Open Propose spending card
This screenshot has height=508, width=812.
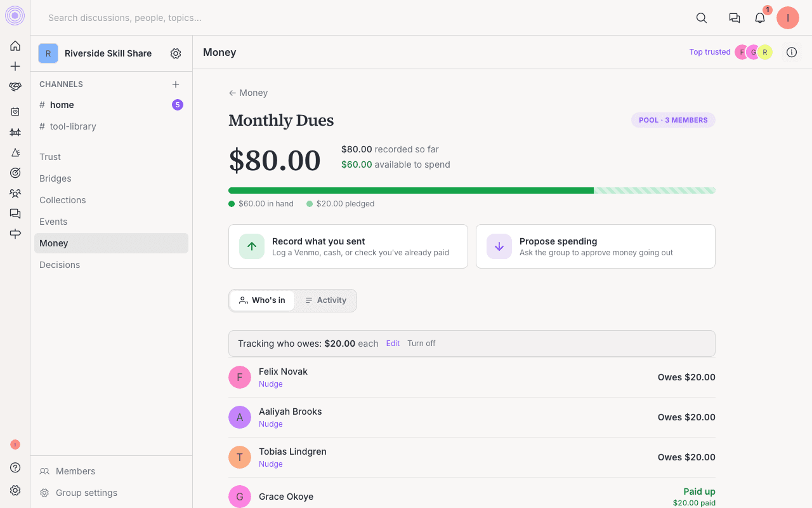pos(596,246)
